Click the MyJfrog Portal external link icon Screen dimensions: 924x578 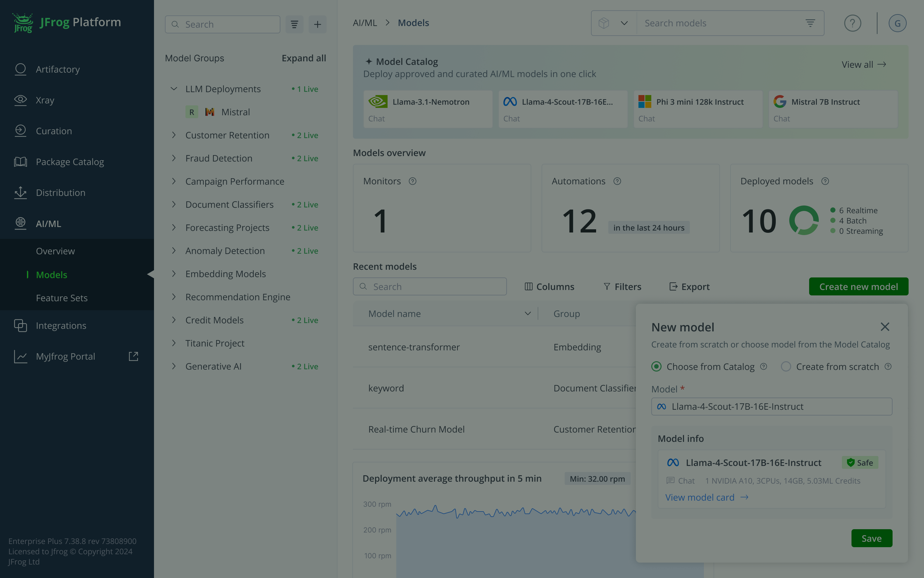coord(133,356)
